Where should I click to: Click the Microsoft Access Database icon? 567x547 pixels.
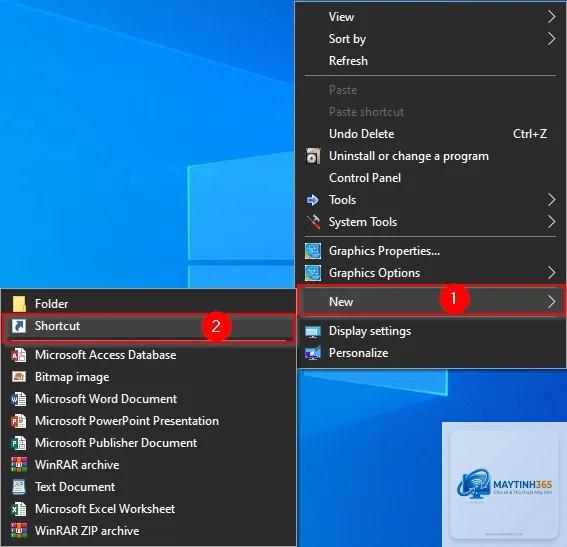[x=19, y=355]
